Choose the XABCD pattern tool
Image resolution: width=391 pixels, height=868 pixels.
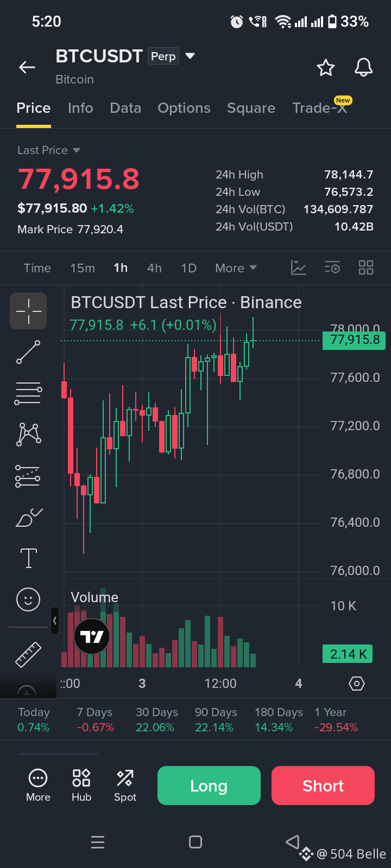click(28, 435)
